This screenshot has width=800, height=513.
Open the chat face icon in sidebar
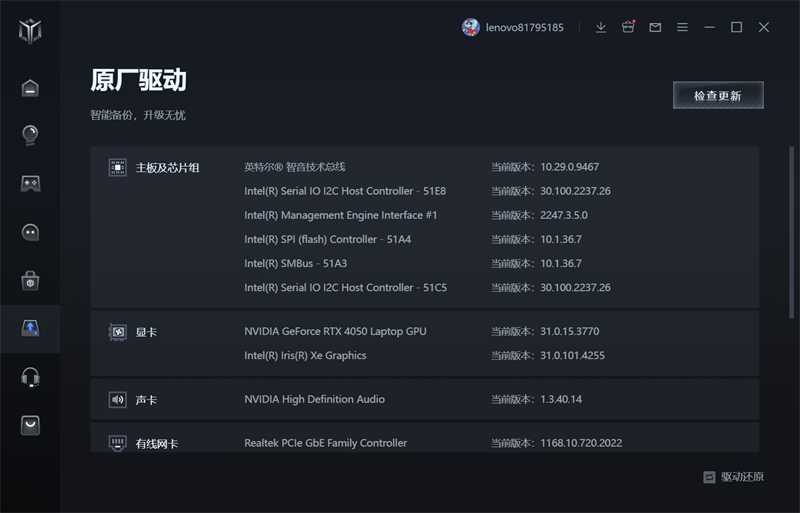click(x=30, y=232)
